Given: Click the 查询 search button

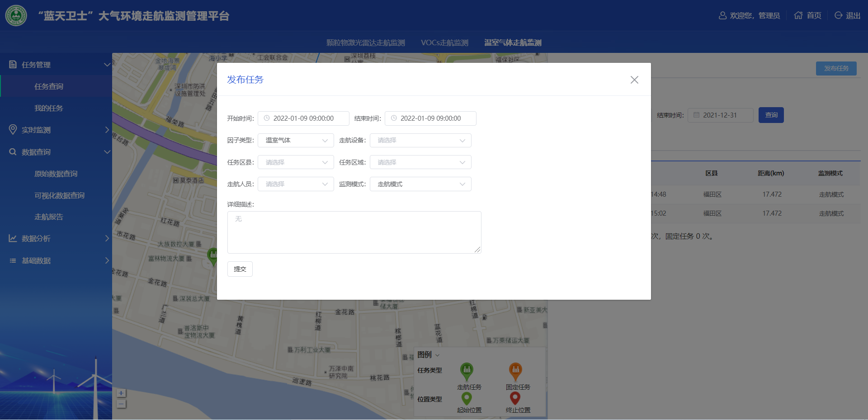Looking at the screenshot, I should click(x=771, y=115).
